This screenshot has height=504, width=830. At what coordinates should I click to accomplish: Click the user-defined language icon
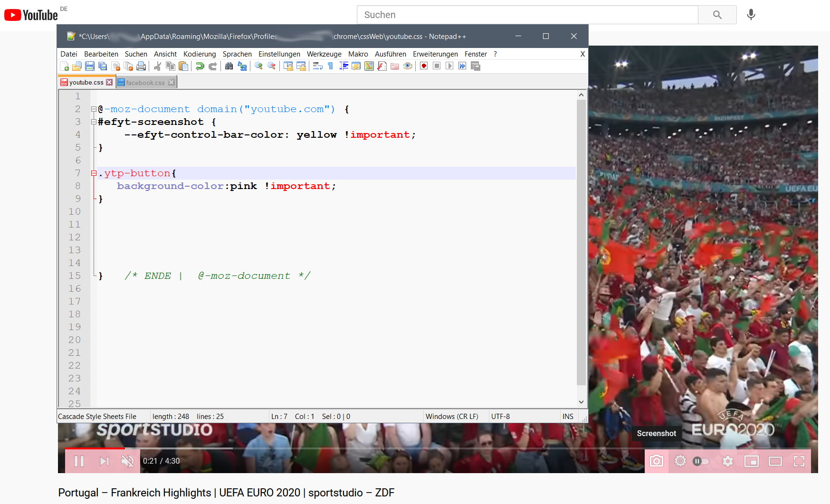pyautogui.click(x=356, y=66)
